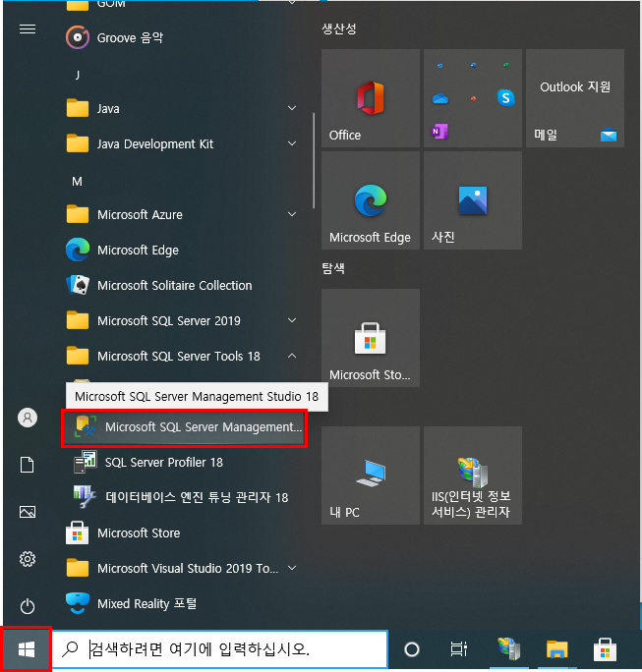
Task: Click the 탐색 group header
Action: coord(333,269)
